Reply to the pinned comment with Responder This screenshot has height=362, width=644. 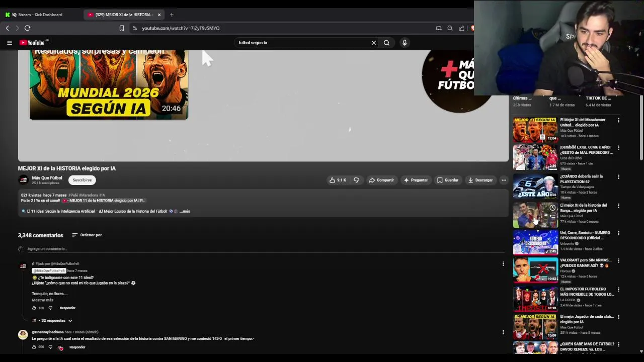coord(67,308)
